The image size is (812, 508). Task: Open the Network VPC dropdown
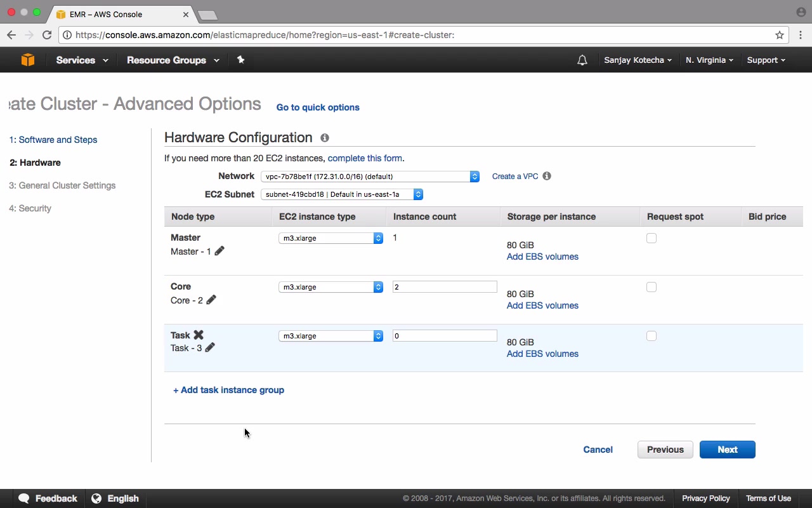point(370,177)
